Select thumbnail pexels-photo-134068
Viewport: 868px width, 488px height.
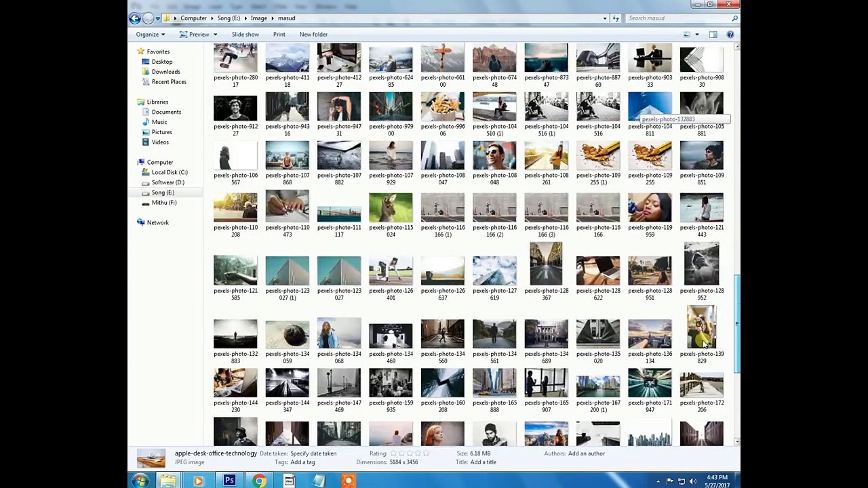339,334
